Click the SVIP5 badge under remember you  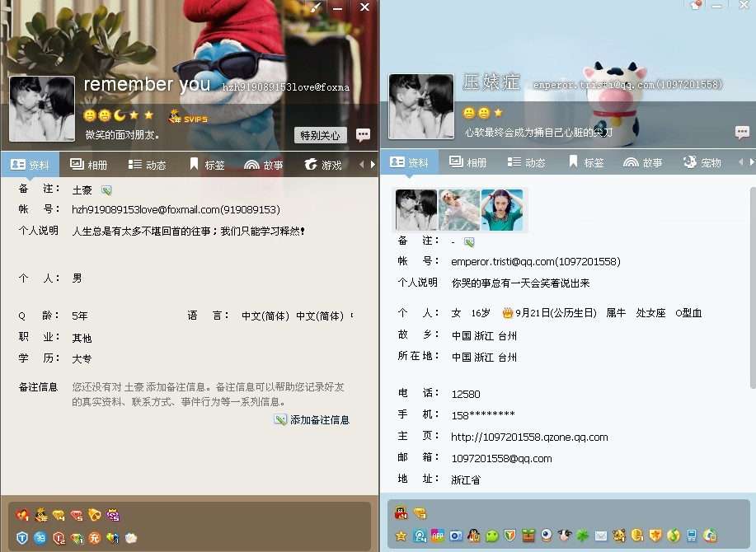point(189,116)
